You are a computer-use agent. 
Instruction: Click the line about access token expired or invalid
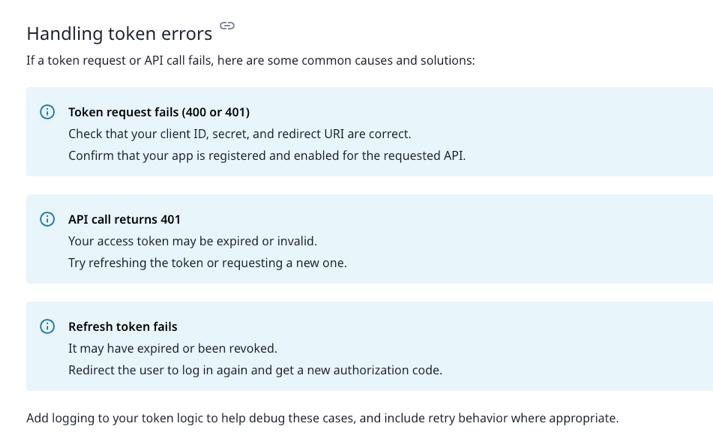[x=192, y=241]
